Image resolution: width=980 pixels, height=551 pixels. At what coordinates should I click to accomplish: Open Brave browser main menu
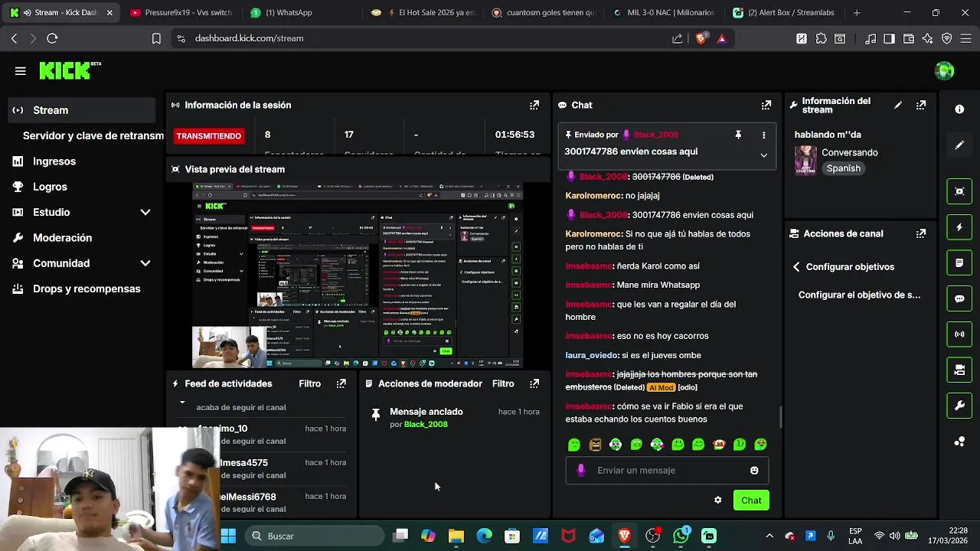pos(966,38)
